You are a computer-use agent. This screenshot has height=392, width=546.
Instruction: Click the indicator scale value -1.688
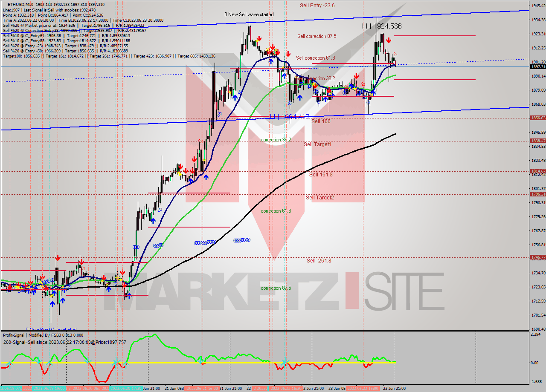[x=536, y=382]
